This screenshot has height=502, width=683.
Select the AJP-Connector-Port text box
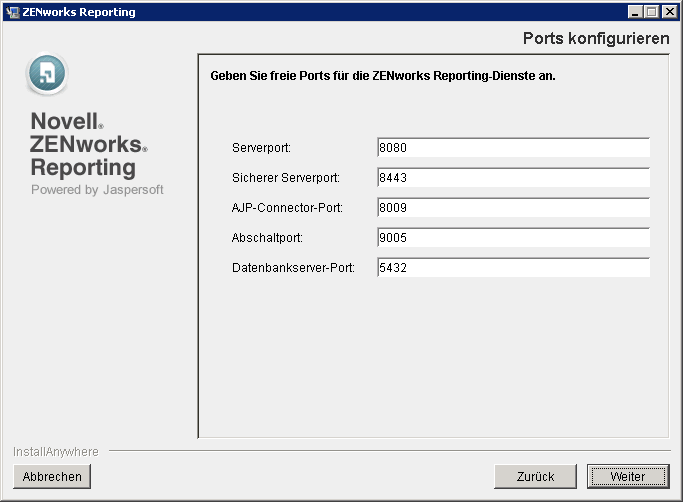tap(513, 208)
